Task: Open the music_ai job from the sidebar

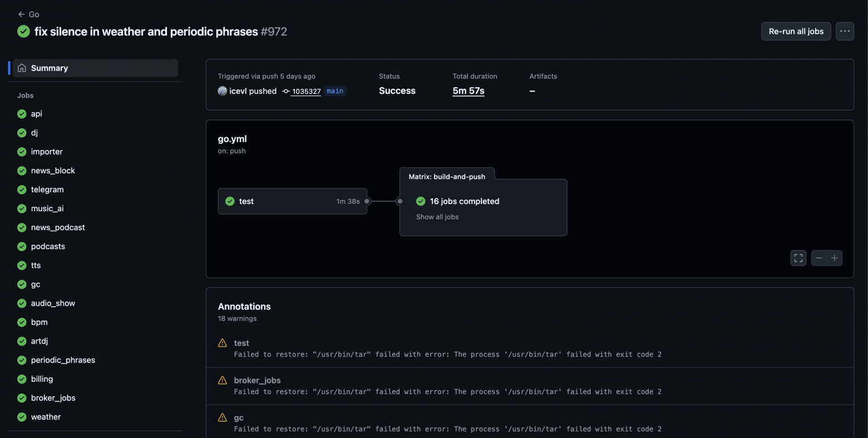Action: click(47, 208)
